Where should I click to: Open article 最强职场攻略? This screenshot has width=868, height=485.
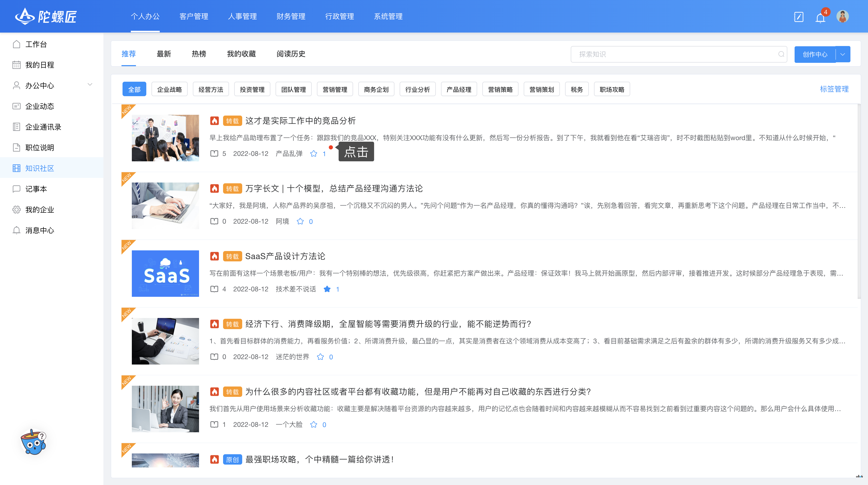tap(320, 459)
